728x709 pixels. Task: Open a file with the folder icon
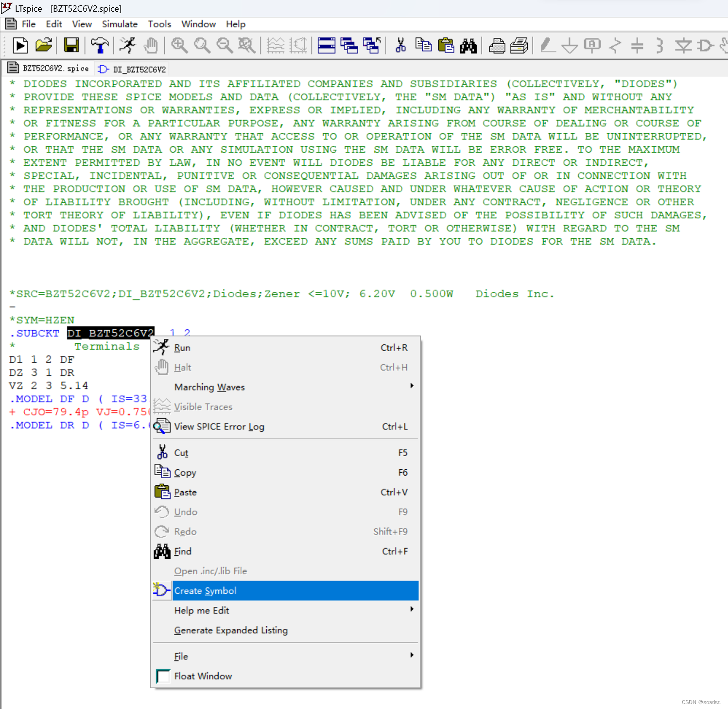coord(44,46)
